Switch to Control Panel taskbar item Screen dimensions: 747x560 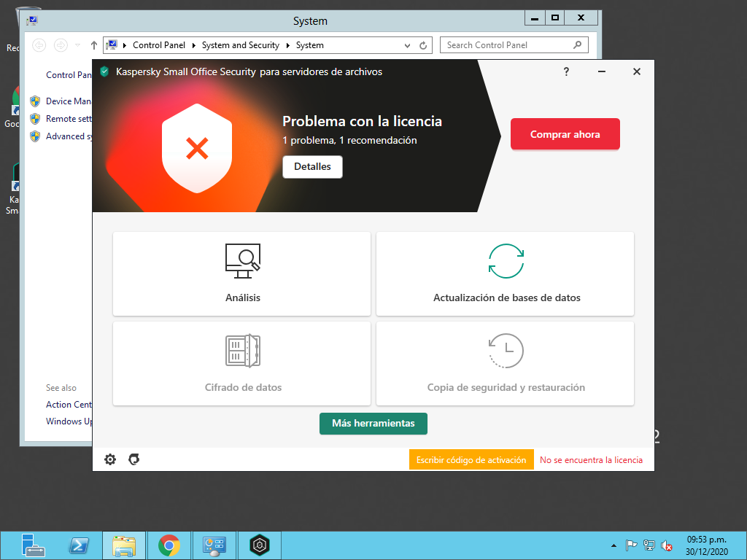click(x=214, y=545)
